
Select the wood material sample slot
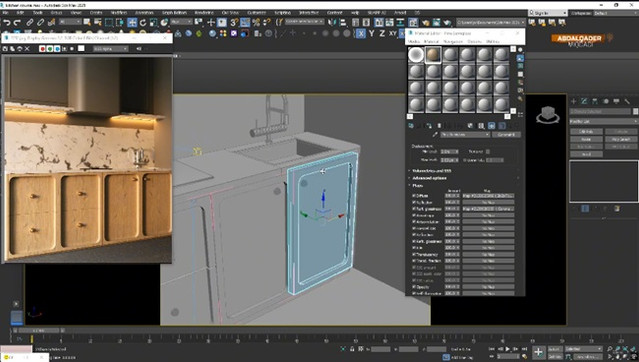(433, 55)
